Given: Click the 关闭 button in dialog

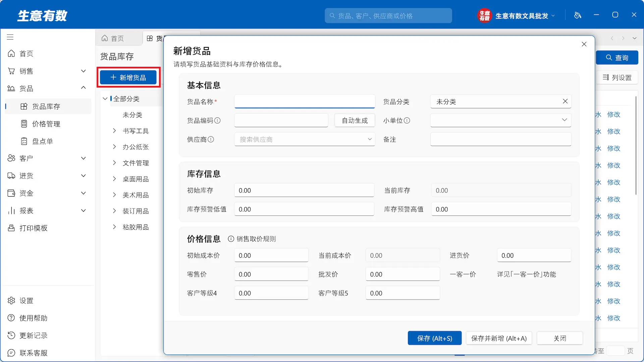Looking at the screenshot, I should (560, 338).
